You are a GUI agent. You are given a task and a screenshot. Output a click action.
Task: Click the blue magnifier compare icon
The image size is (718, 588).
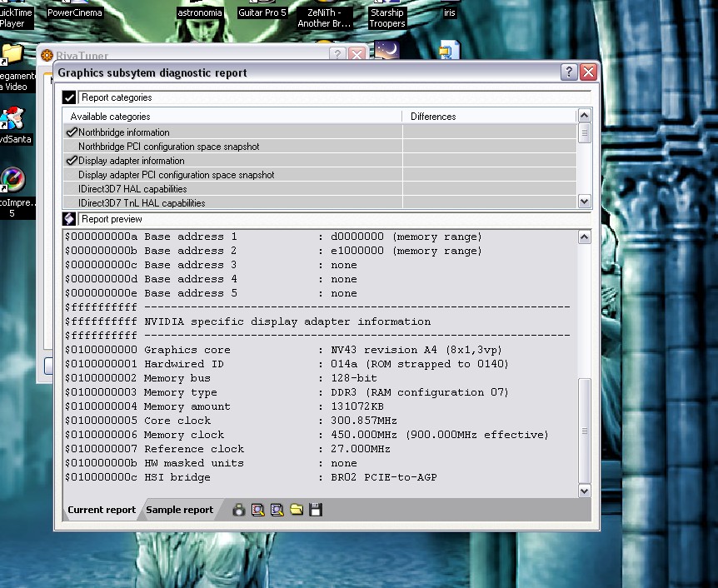click(277, 510)
